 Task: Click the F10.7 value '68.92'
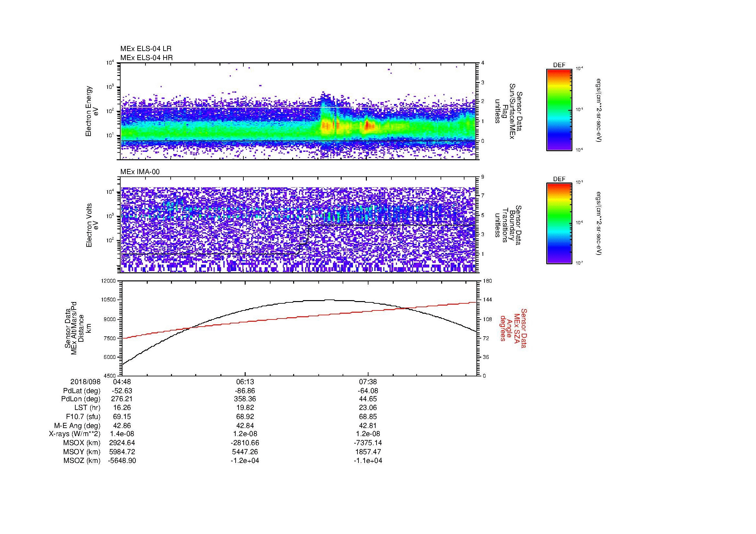(x=245, y=417)
